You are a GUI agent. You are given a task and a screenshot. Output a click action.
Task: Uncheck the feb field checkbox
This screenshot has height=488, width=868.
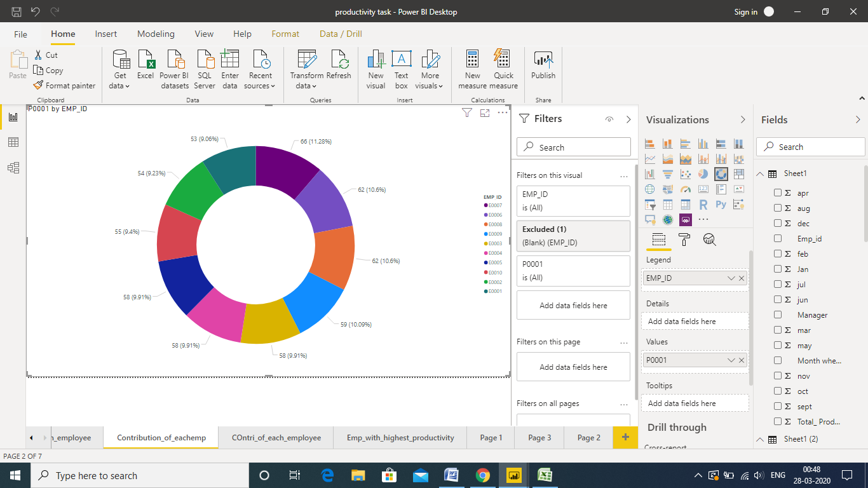(x=779, y=254)
